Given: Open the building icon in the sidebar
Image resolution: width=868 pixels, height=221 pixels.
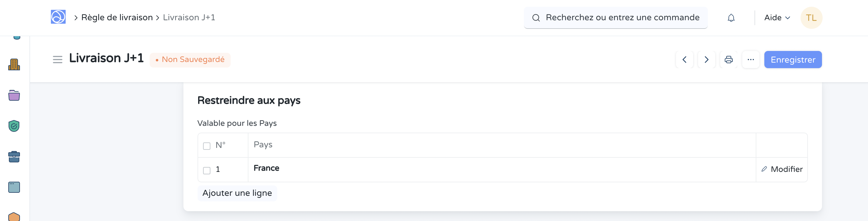Looking at the screenshot, I should tap(13, 65).
